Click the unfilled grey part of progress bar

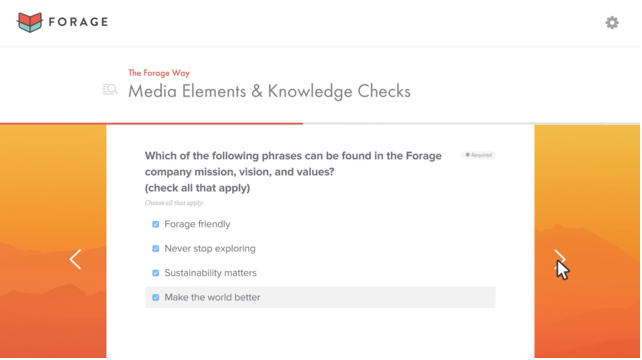pos(471,123)
